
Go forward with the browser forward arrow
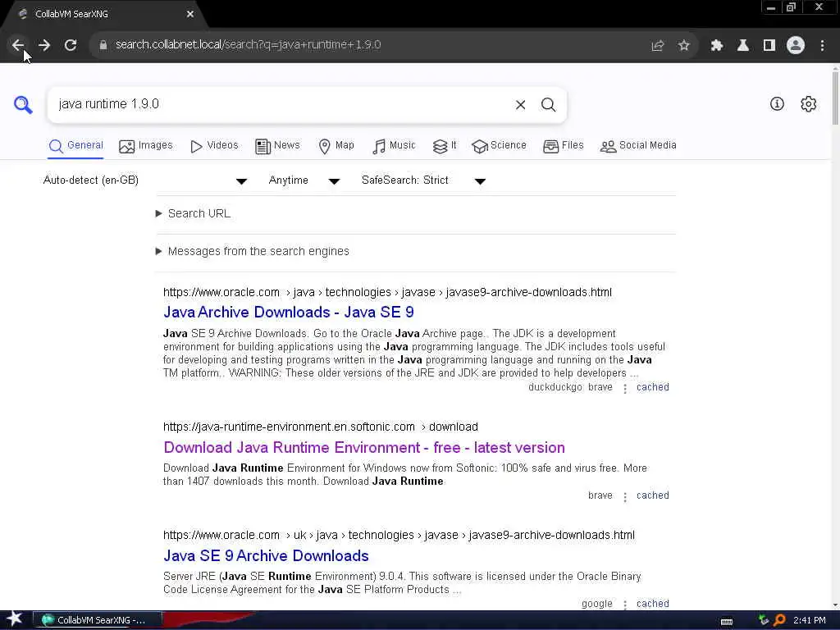(44, 45)
